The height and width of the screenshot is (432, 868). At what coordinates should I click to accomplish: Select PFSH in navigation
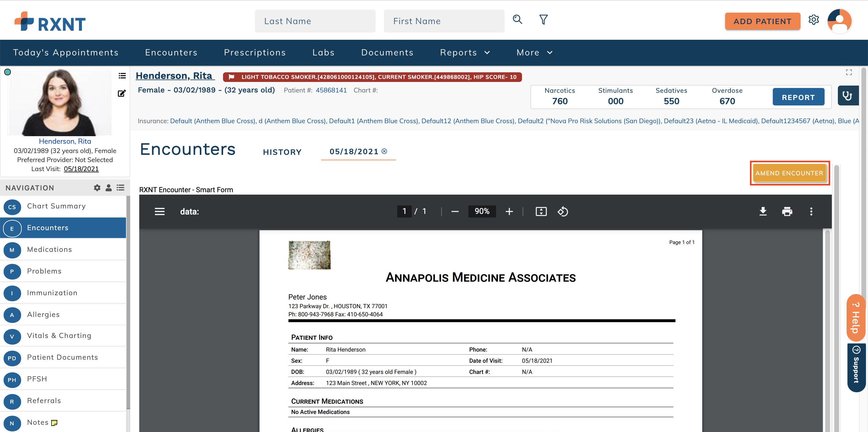tap(63, 379)
